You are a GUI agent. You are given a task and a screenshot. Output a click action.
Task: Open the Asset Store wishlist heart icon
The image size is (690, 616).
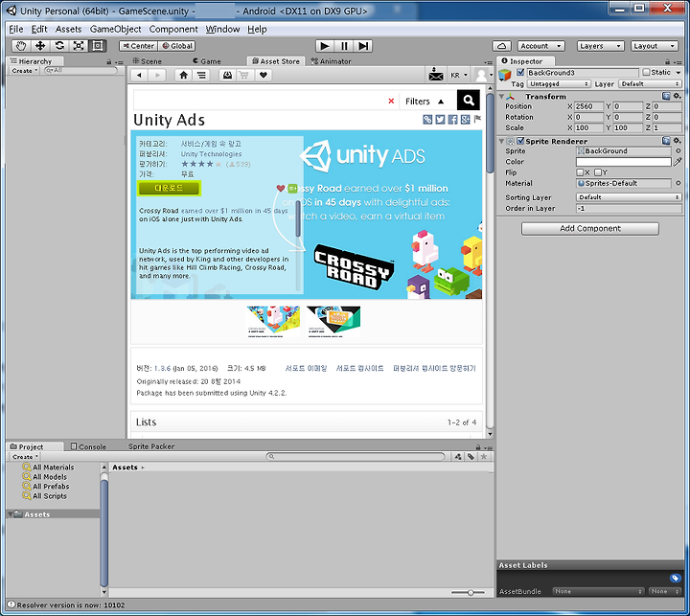pos(263,76)
